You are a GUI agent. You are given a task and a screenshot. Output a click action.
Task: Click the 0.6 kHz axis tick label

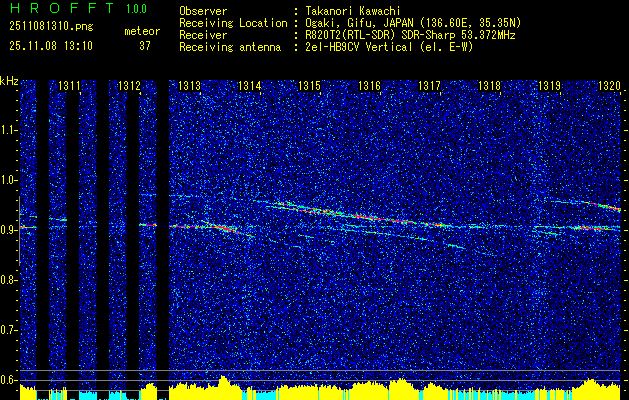pos(8,380)
